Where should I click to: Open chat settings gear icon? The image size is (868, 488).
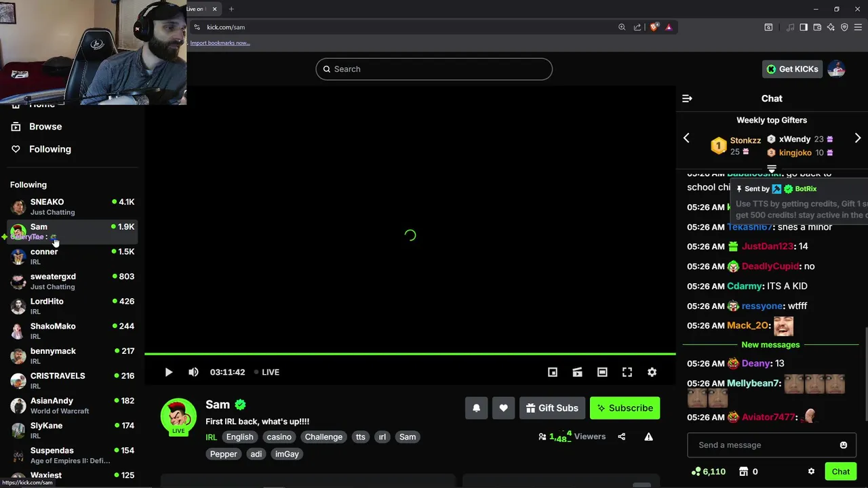pos(811,472)
